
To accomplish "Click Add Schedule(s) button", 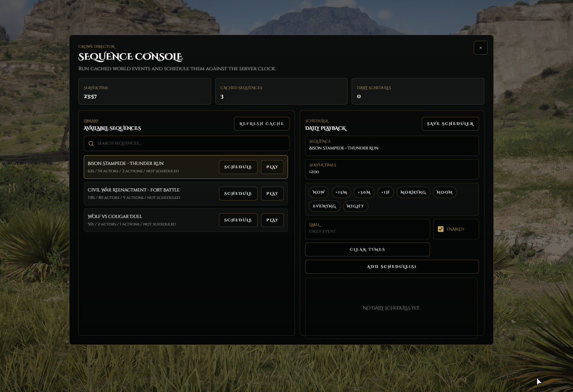I will point(392,267).
